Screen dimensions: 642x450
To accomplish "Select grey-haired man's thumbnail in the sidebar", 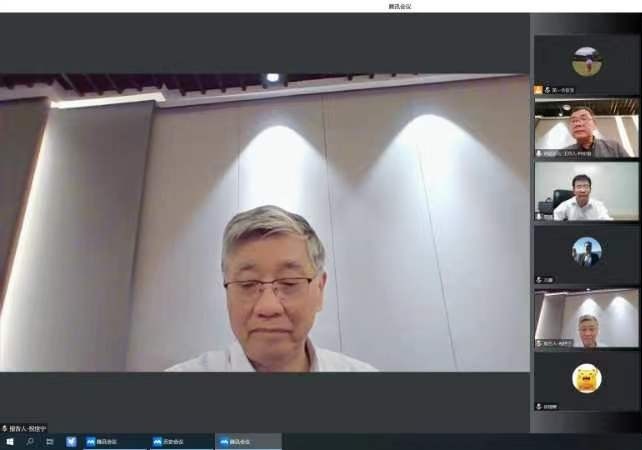I will pyautogui.click(x=586, y=317).
